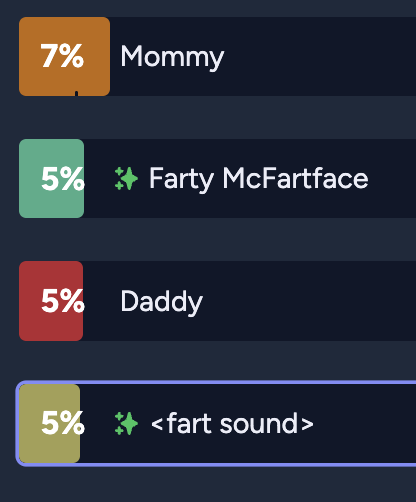Click the 5% label on Farty McFartface row
The width and height of the screenshot is (416, 502).
click(x=63, y=179)
